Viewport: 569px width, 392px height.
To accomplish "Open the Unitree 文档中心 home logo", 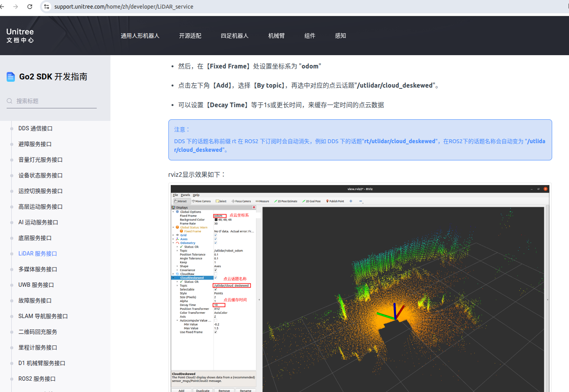I will [20, 35].
